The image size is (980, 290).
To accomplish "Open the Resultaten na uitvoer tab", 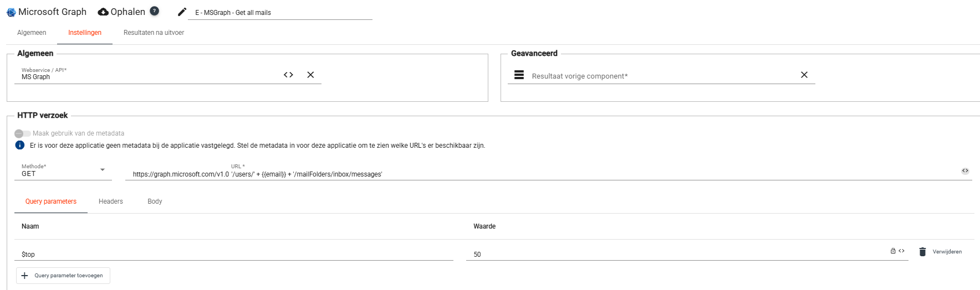I will click(154, 33).
